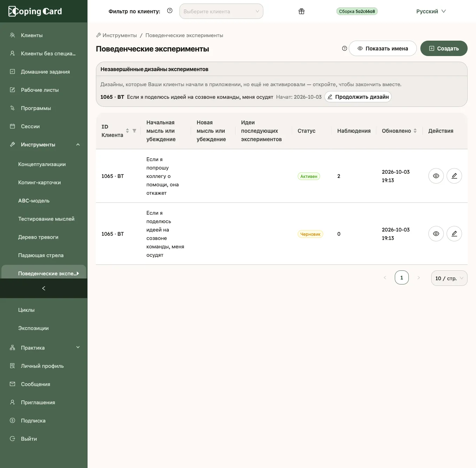The height and width of the screenshot is (468, 476).
Task: Click the Создать button
Action: [x=444, y=48]
